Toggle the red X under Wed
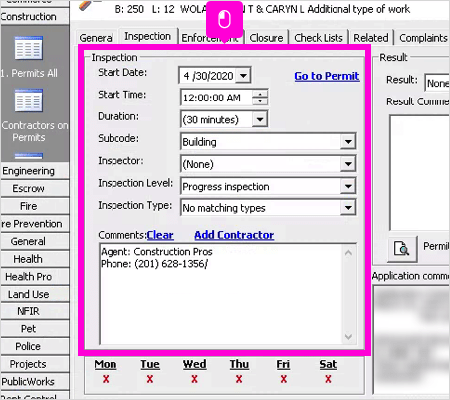 pyautogui.click(x=194, y=379)
